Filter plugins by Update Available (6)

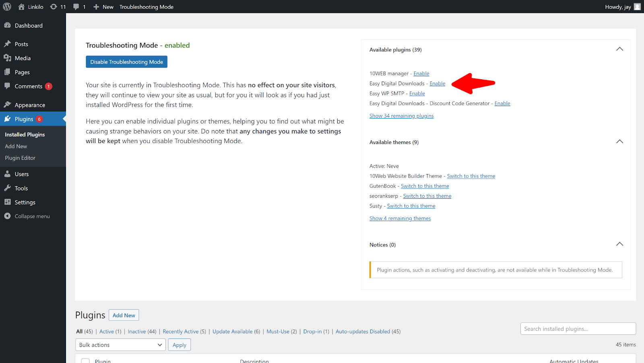(x=236, y=332)
